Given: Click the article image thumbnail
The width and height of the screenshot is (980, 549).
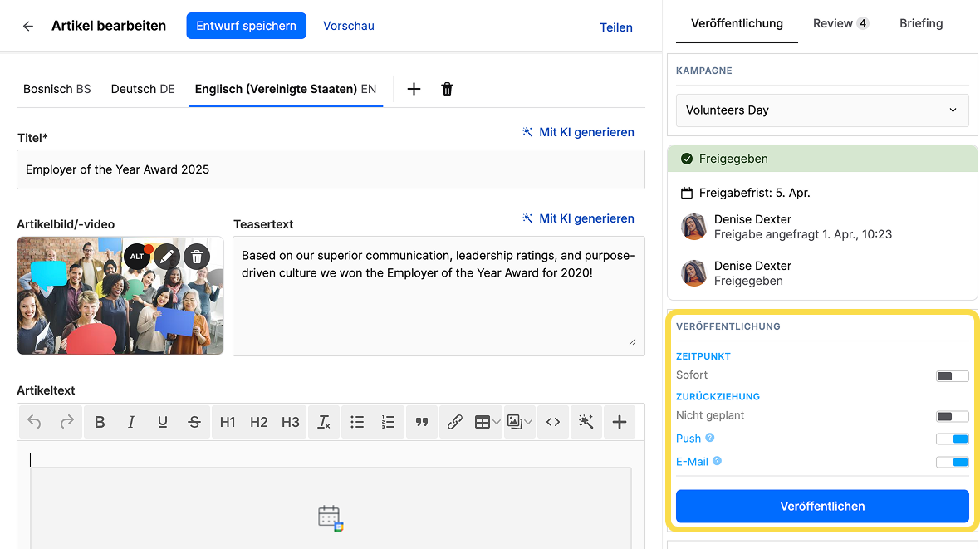Looking at the screenshot, I should [120, 296].
